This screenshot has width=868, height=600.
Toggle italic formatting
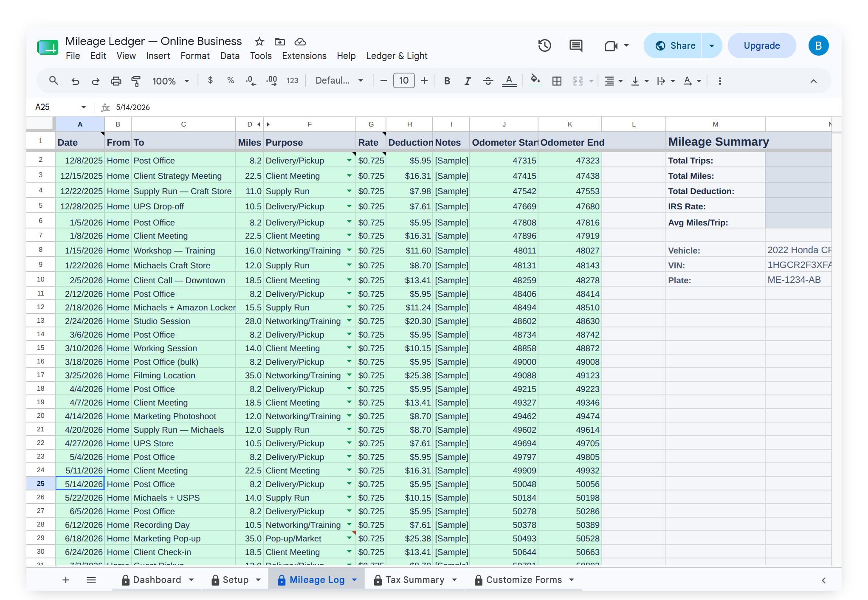468,81
